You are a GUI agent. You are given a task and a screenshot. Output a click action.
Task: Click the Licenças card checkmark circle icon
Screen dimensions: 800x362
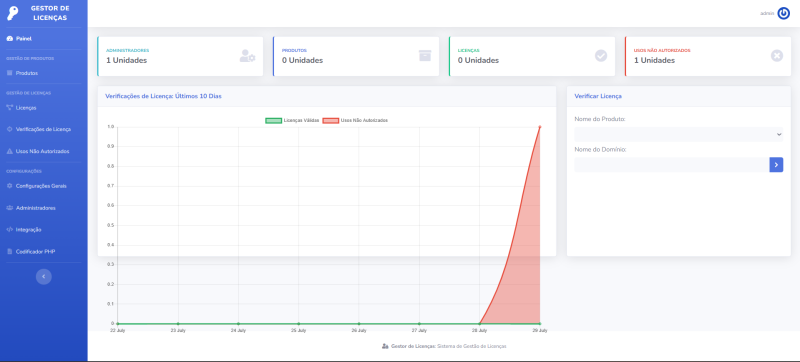[x=601, y=56]
